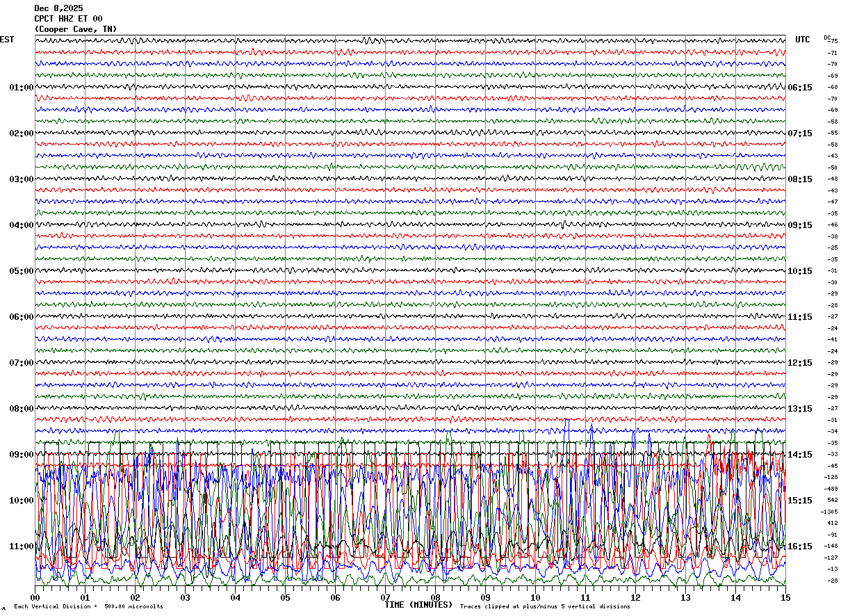Click minute 13 on the time axis
Viewport: 841px width, 616px height.
tap(686, 598)
